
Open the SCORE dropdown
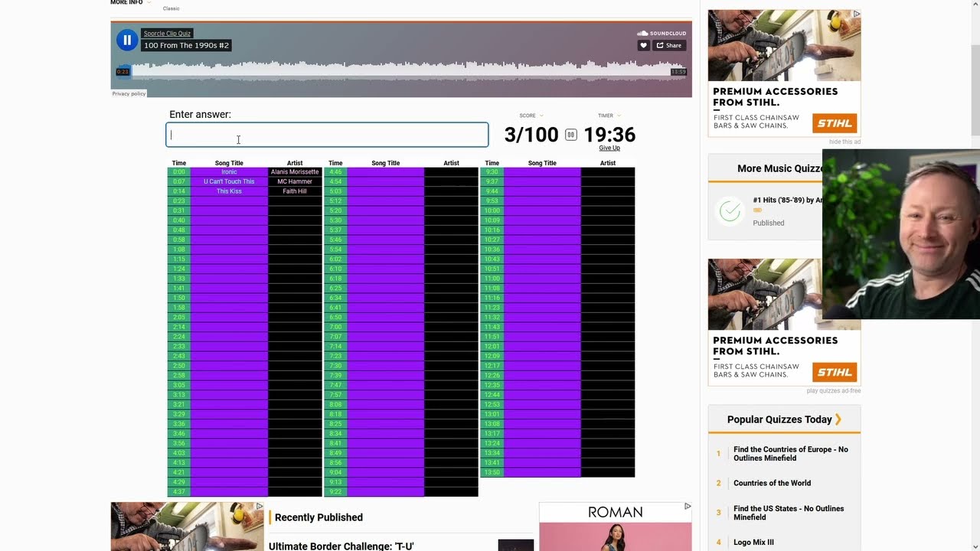[531, 116]
